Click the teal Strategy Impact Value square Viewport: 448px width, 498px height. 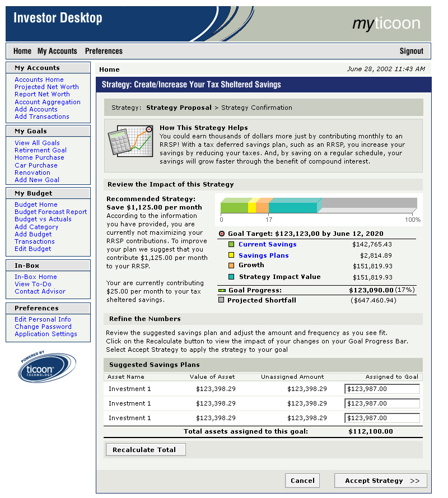(231, 277)
